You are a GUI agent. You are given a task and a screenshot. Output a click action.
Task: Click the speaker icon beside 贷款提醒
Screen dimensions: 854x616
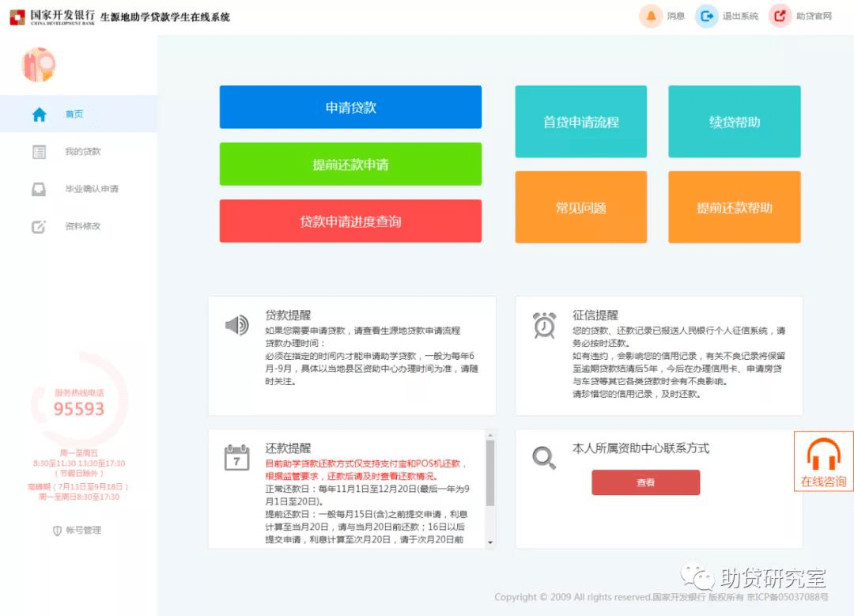click(235, 324)
